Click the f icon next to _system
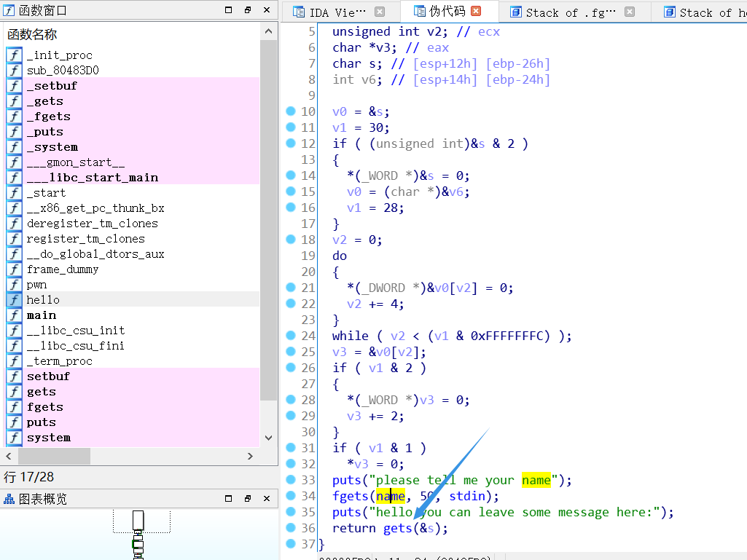The height and width of the screenshot is (560, 747). 14,146
